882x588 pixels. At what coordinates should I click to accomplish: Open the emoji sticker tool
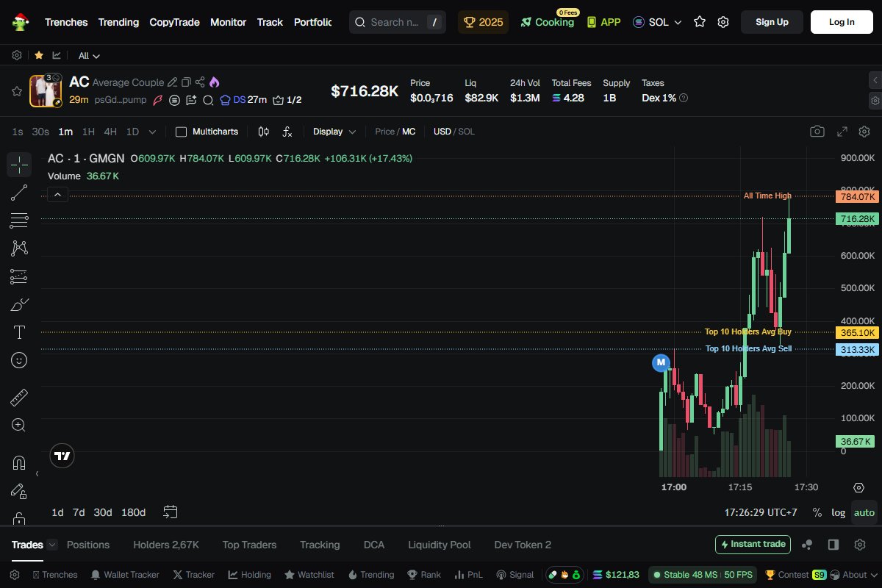[x=19, y=360]
